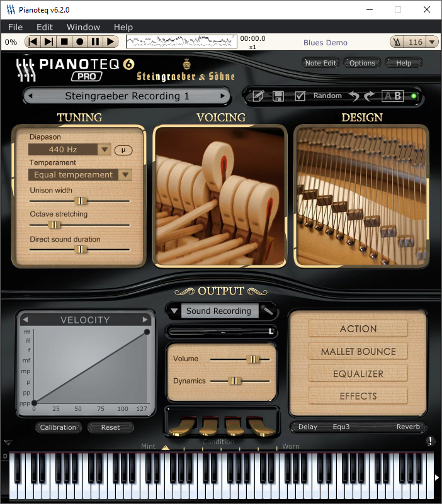Click the microphone icon in Output
Viewport: 442px width, 504px height.
pos(267,310)
